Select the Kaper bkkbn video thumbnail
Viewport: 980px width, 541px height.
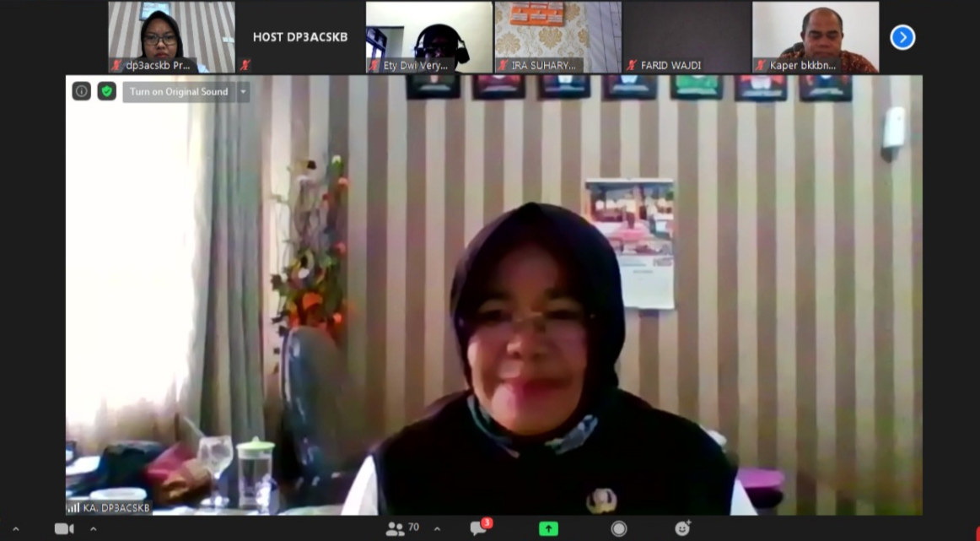[x=815, y=37]
